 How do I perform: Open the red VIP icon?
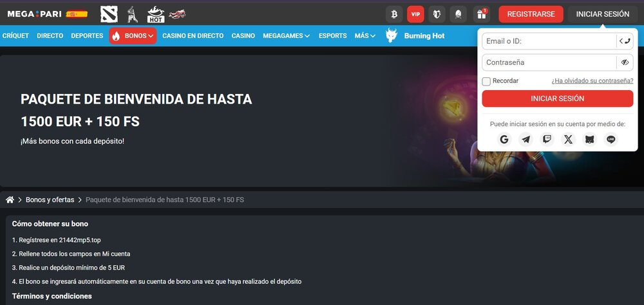(x=415, y=14)
